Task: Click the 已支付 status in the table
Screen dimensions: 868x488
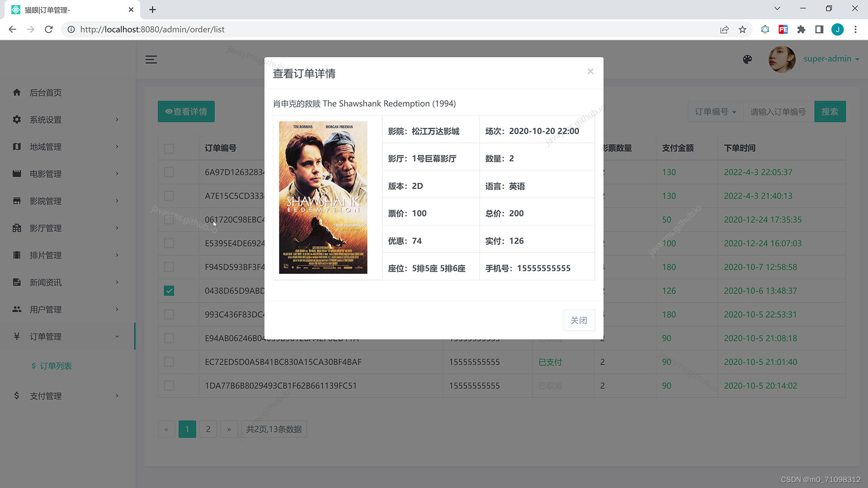Action: [x=550, y=362]
